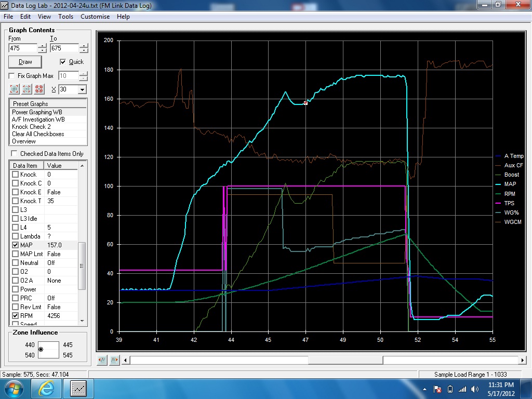Click the next graph page icon

[x=114, y=360]
